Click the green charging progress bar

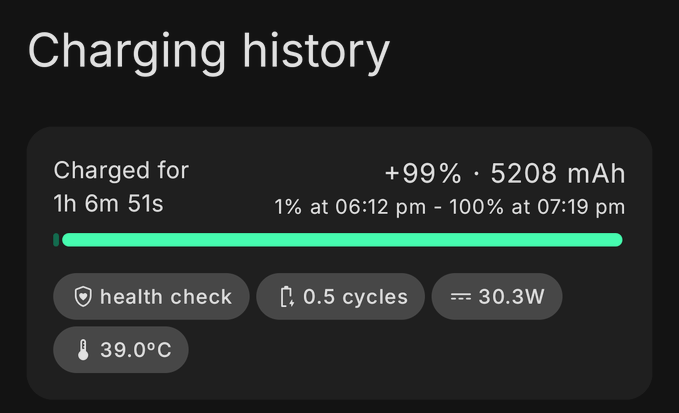[342, 240]
